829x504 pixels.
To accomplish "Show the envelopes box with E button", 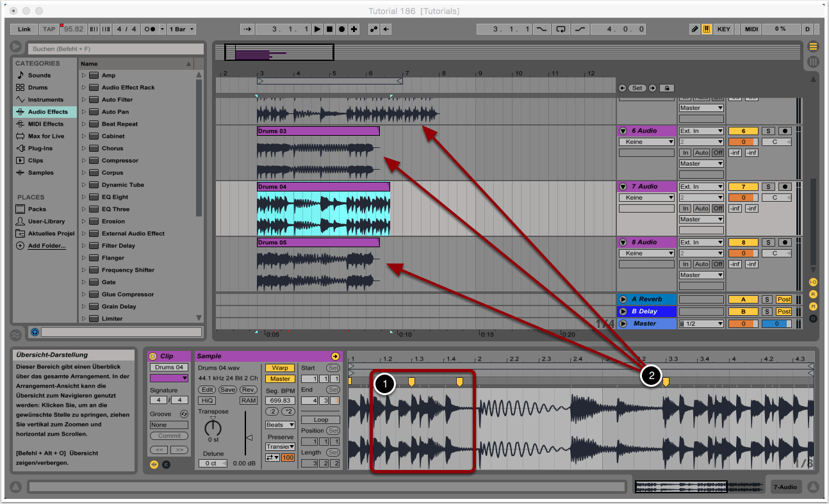I will click(166, 464).
